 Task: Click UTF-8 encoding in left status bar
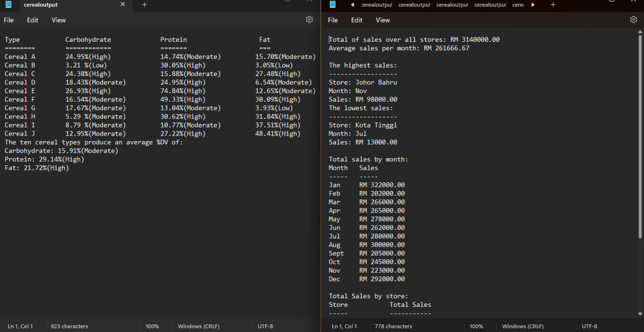[x=265, y=326]
